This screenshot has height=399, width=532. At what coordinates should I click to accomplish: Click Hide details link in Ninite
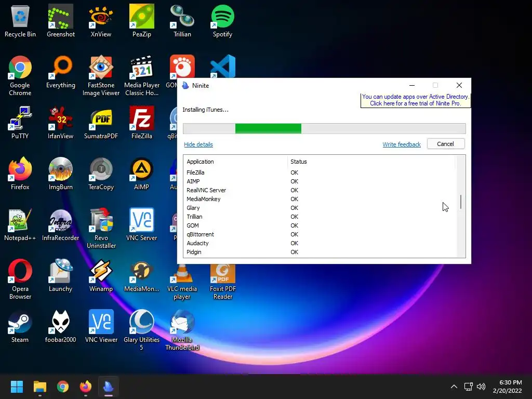click(198, 144)
